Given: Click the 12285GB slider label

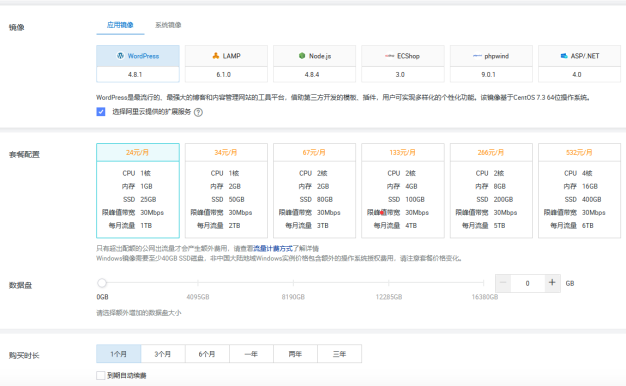Looking at the screenshot, I should [x=389, y=297].
